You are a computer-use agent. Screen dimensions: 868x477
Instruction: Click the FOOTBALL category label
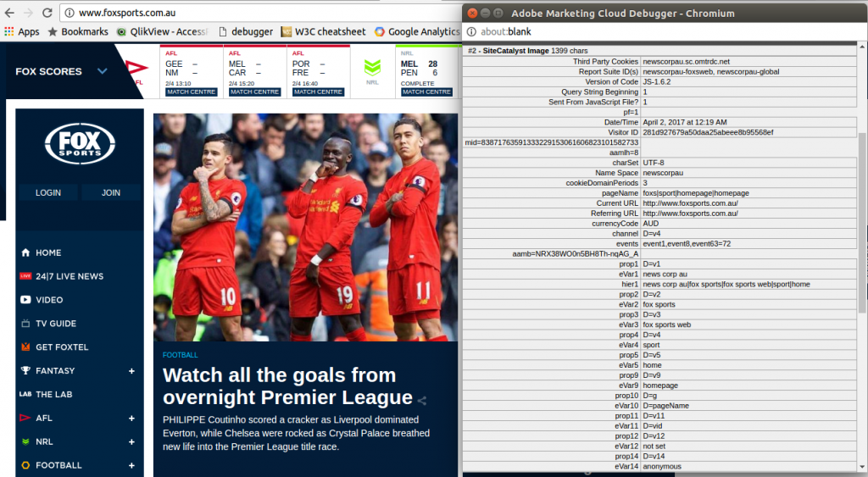click(x=180, y=355)
